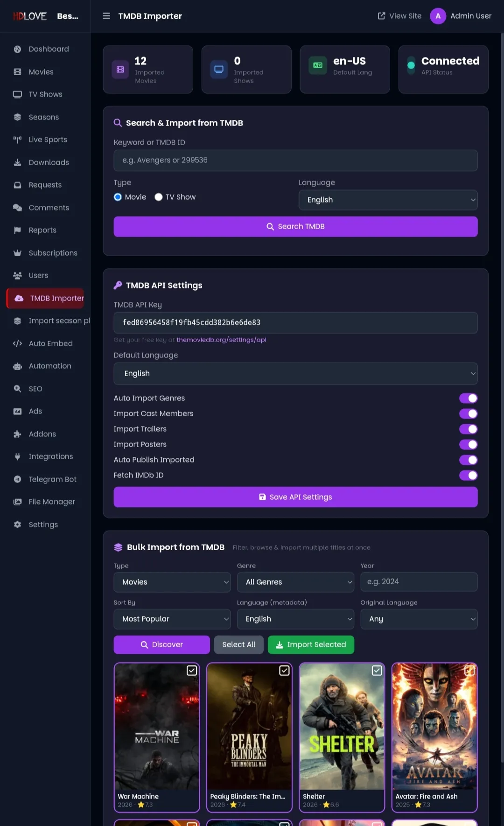
Task: Open the bulk import Type dropdown
Action: pos(172,582)
